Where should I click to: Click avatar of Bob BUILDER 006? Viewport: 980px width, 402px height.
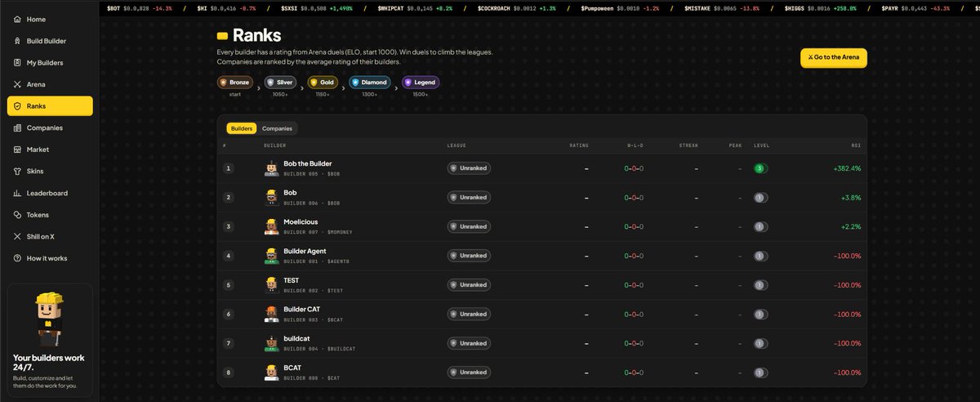coord(272,198)
